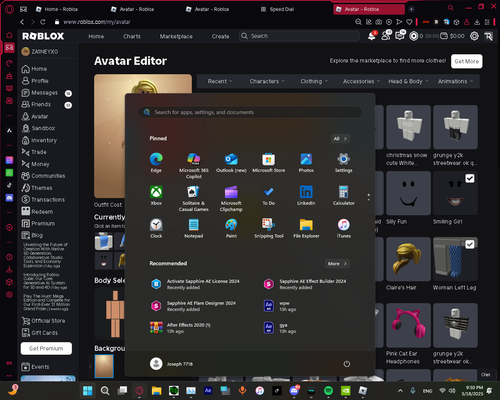
Task: Open the wpw recommended file
Action: 280,306
